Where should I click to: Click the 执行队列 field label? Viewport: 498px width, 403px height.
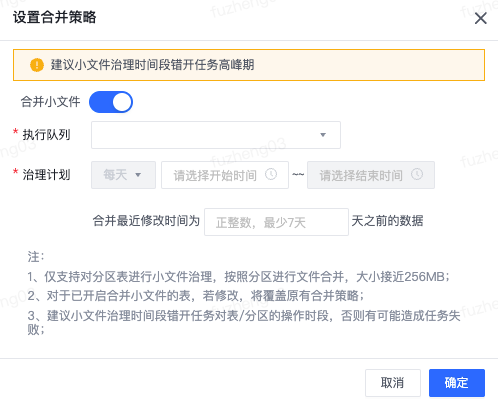pos(46,135)
